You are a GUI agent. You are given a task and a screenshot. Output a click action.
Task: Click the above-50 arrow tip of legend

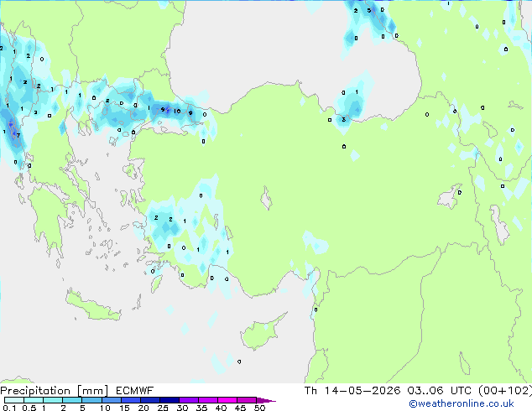266,400
